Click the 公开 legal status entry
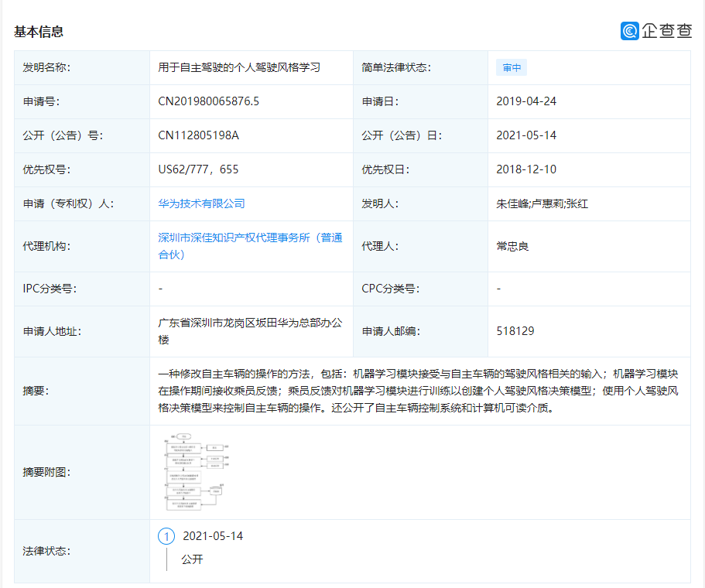 coord(193,559)
